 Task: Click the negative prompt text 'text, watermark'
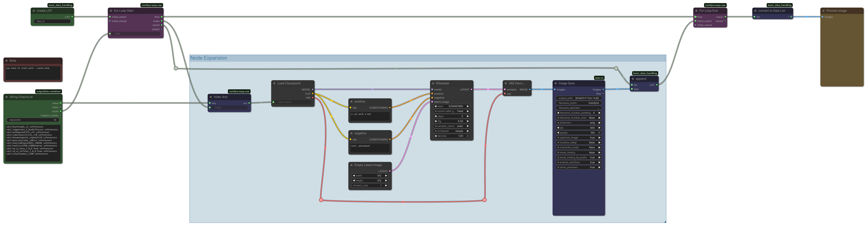[x=360, y=146]
